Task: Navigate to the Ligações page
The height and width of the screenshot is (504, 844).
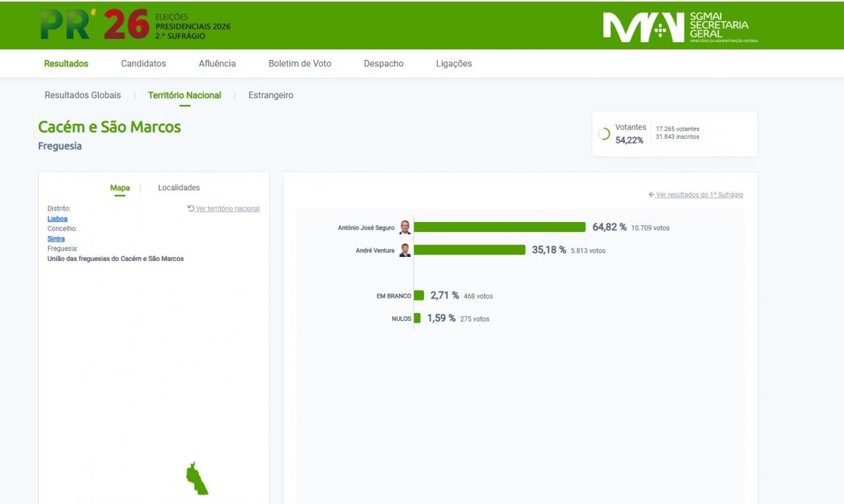Action: point(454,64)
